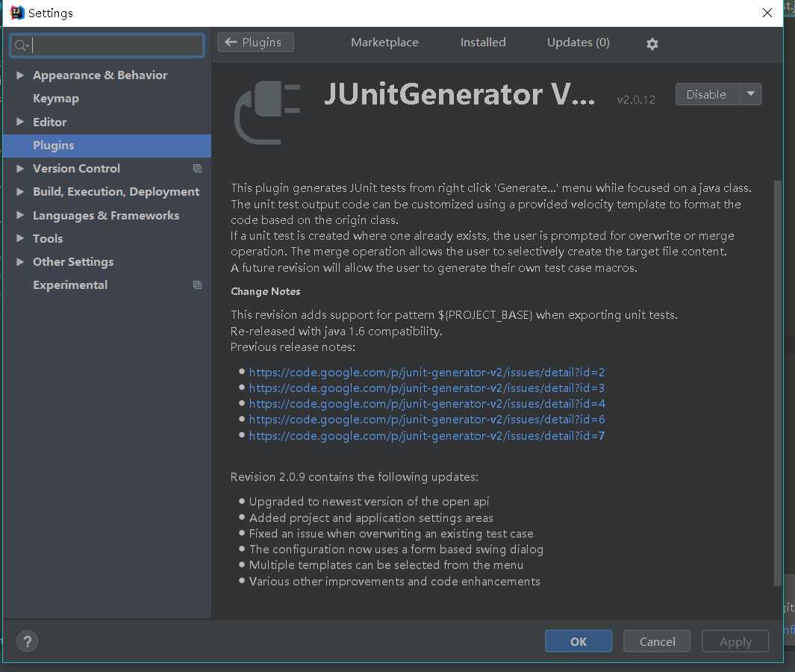Click 'Fixed an issue when overwriting' bullet
The width and height of the screenshot is (795, 672).
tap(391, 534)
